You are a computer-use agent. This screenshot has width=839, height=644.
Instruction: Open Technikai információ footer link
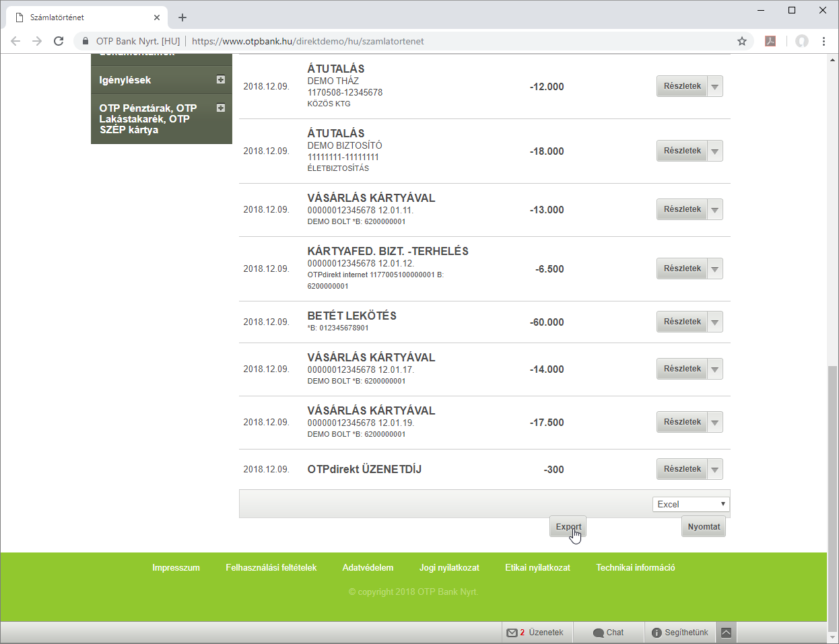tap(635, 568)
